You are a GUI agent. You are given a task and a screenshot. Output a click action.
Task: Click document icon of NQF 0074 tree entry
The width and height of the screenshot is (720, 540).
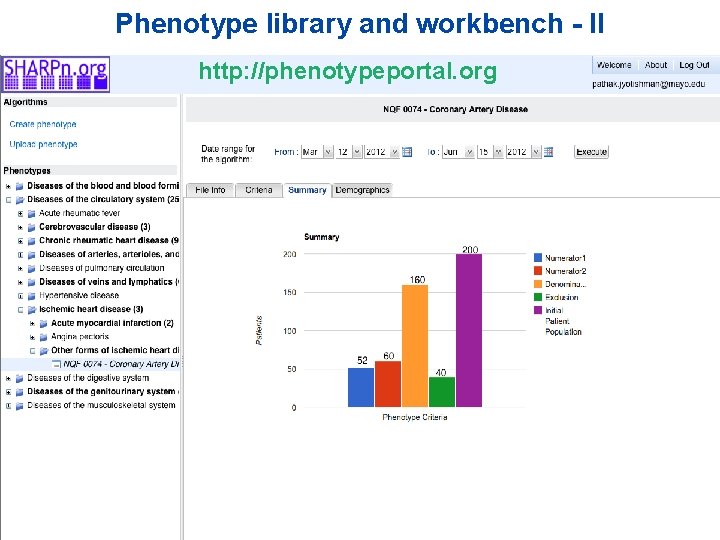pos(56,364)
